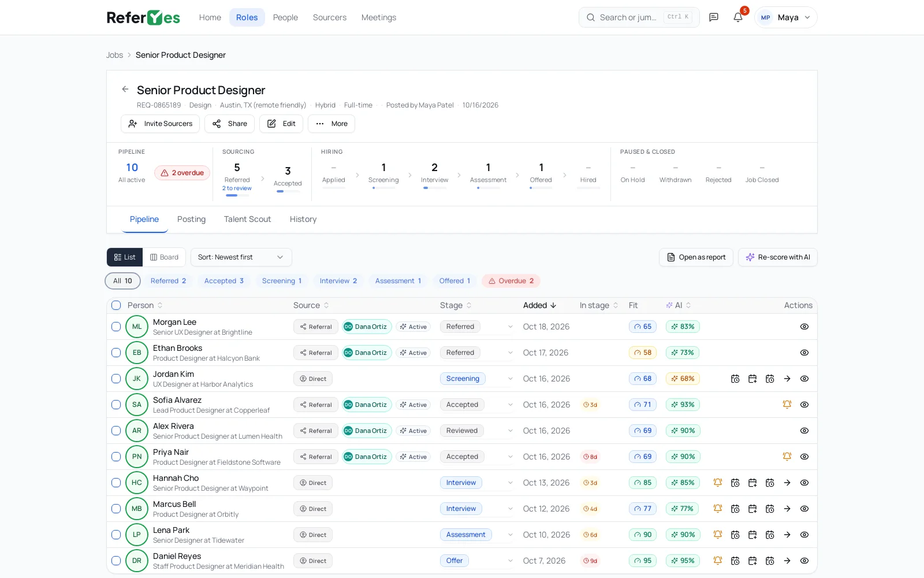This screenshot has height=578, width=924.
Task: Open Morgan Lee's Referred stage dropdown
Action: [477, 327]
